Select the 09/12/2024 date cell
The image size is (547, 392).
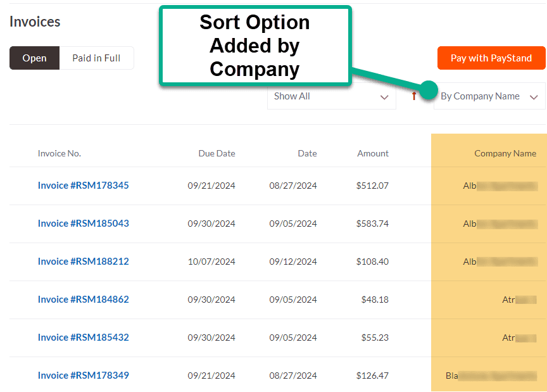click(x=293, y=262)
